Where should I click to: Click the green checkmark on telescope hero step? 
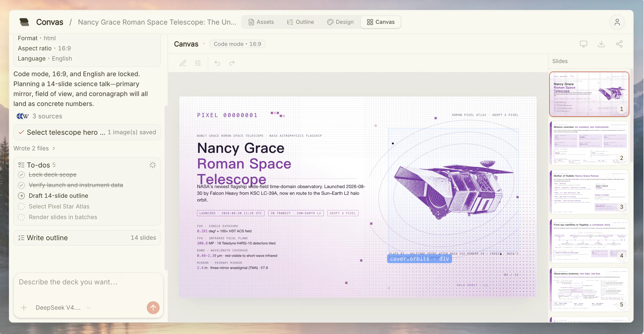pos(21,132)
